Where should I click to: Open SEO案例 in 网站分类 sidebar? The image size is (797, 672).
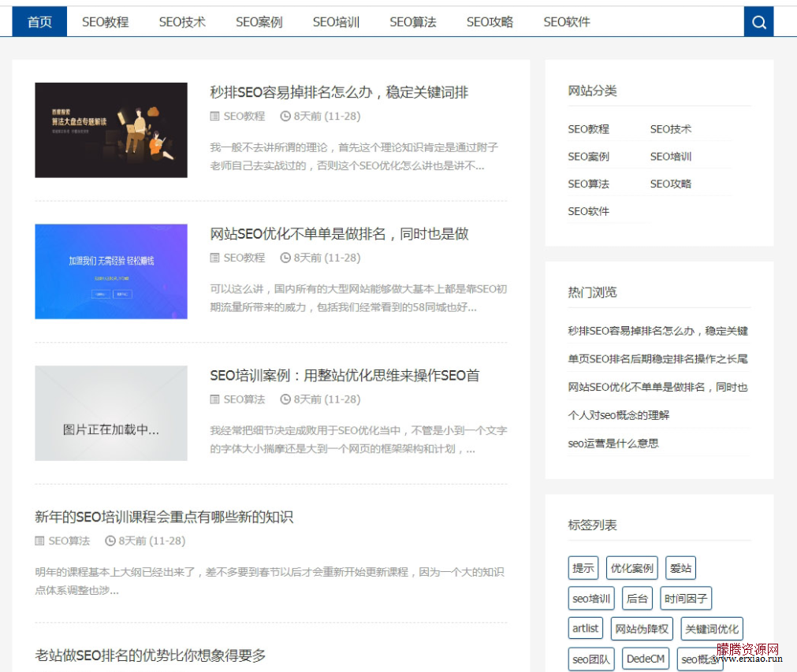(x=589, y=157)
